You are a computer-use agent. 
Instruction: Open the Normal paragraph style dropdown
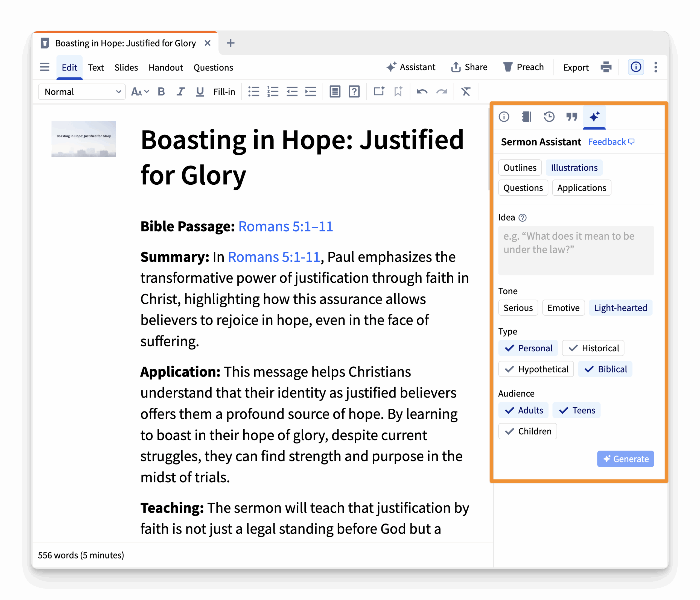click(82, 92)
